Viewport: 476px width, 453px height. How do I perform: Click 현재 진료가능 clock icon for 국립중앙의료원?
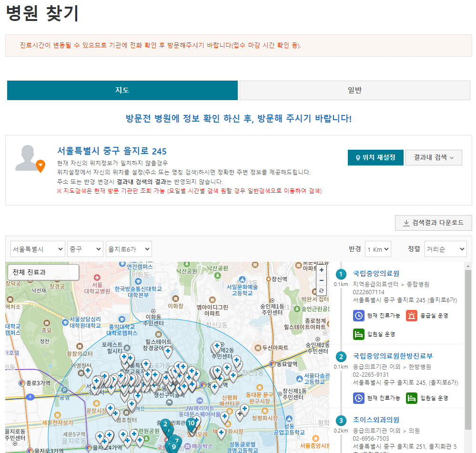coord(358,316)
